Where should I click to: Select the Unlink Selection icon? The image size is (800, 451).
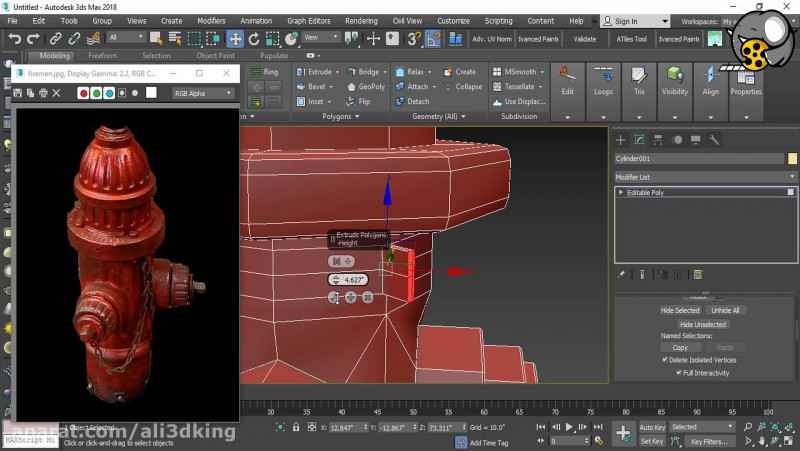[x=74, y=39]
